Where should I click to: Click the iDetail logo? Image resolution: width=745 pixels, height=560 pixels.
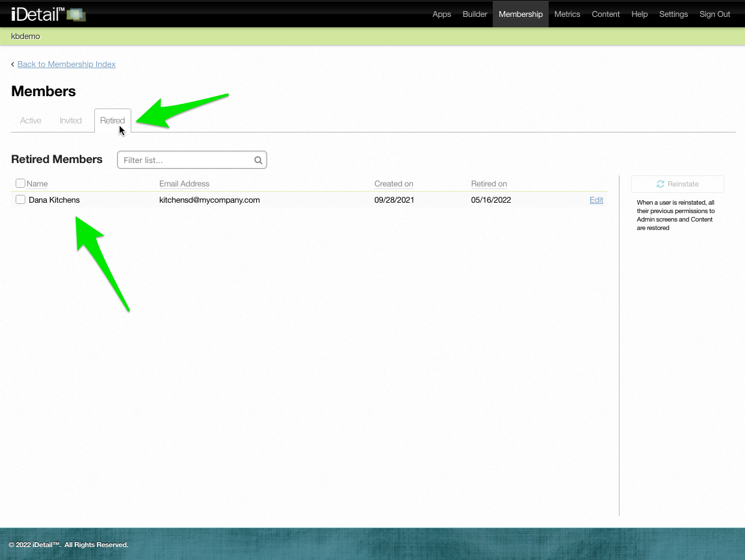coord(48,14)
